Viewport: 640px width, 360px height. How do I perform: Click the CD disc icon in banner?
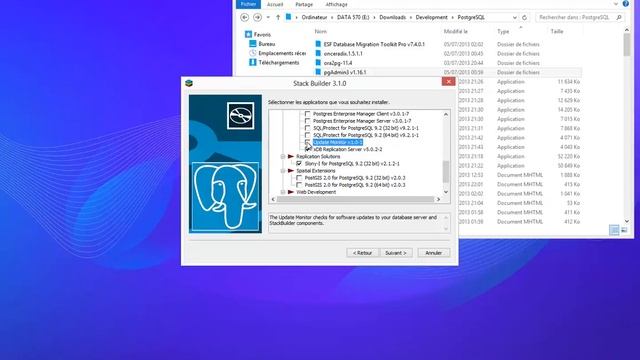point(240,116)
